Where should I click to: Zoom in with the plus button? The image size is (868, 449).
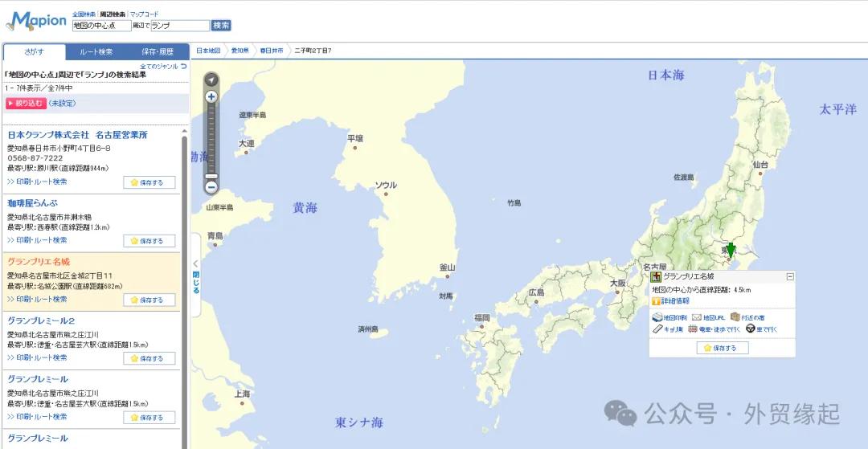[x=211, y=96]
